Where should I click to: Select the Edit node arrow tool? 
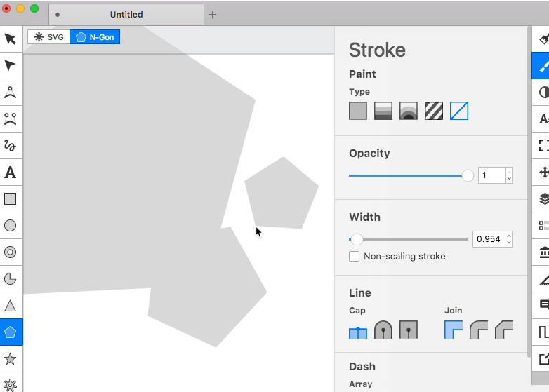pos(11,66)
